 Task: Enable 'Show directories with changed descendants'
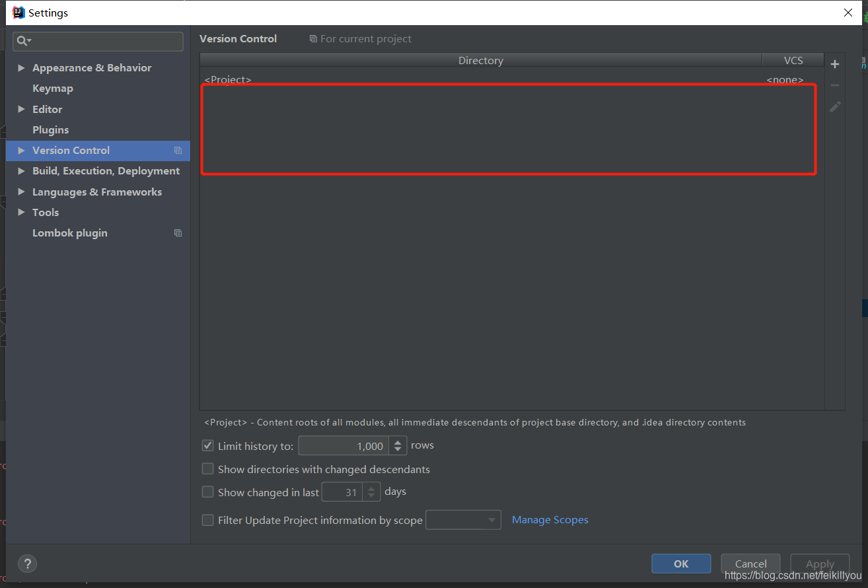[207, 468]
